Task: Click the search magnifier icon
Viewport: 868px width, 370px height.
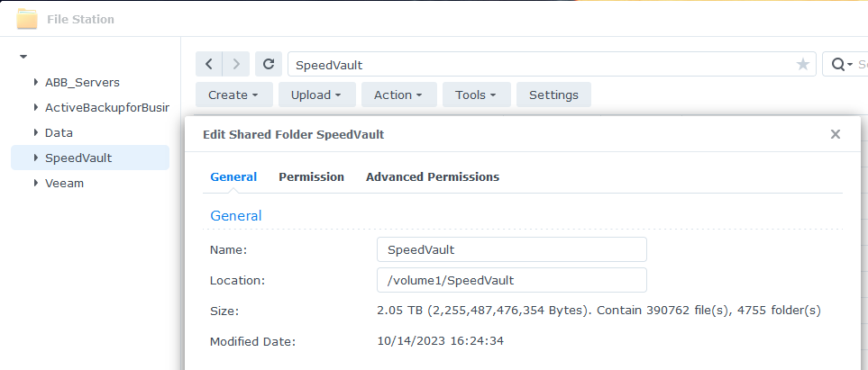Action: pyautogui.click(x=838, y=65)
